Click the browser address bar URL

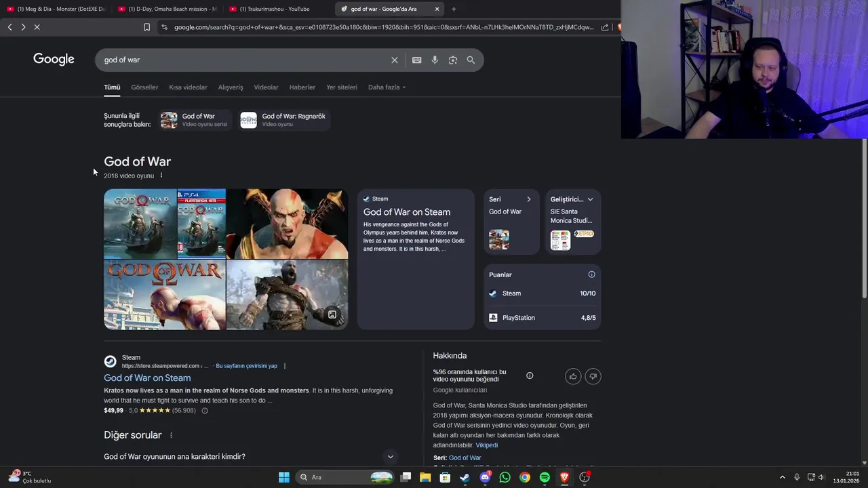(383, 27)
